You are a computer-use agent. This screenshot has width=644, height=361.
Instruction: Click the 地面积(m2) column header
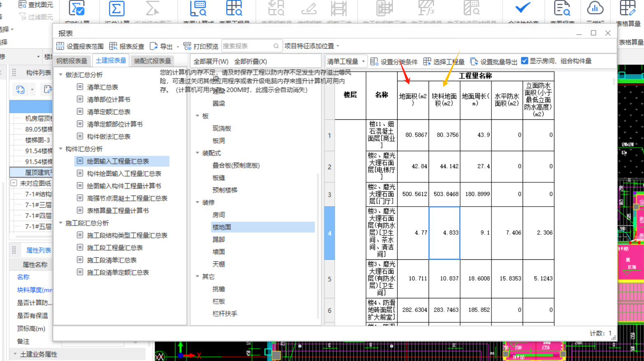tap(413, 100)
